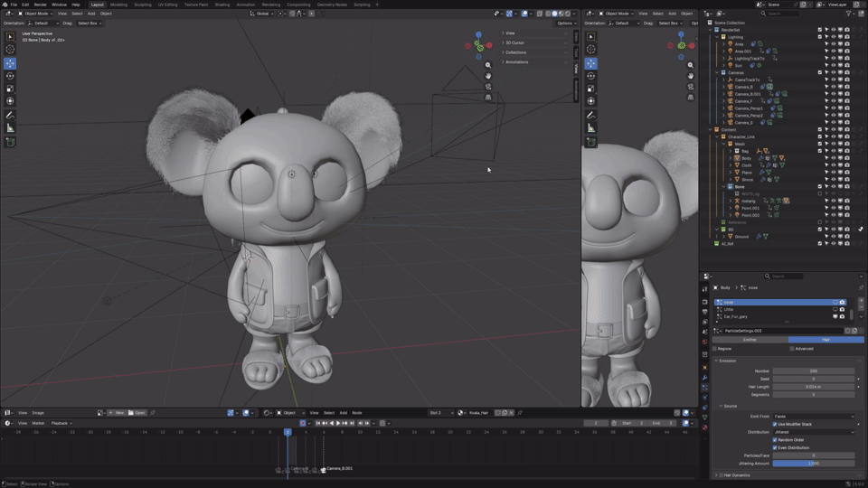
Task: Open the Drag Select Box dropdown
Action: click(x=90, y=23)
